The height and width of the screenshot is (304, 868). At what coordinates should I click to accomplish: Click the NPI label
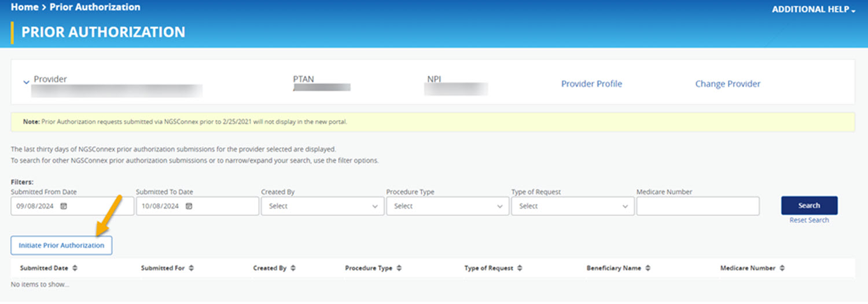click(434, 79)
